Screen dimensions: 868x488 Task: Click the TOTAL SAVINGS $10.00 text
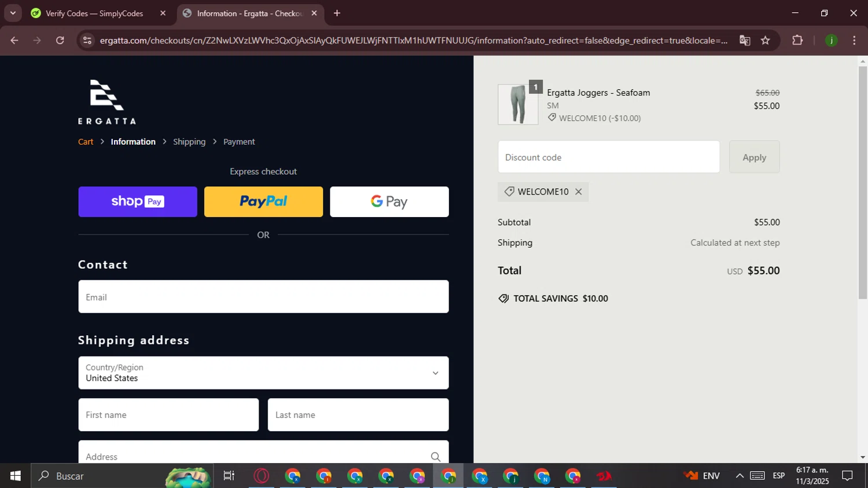point(561,299)
